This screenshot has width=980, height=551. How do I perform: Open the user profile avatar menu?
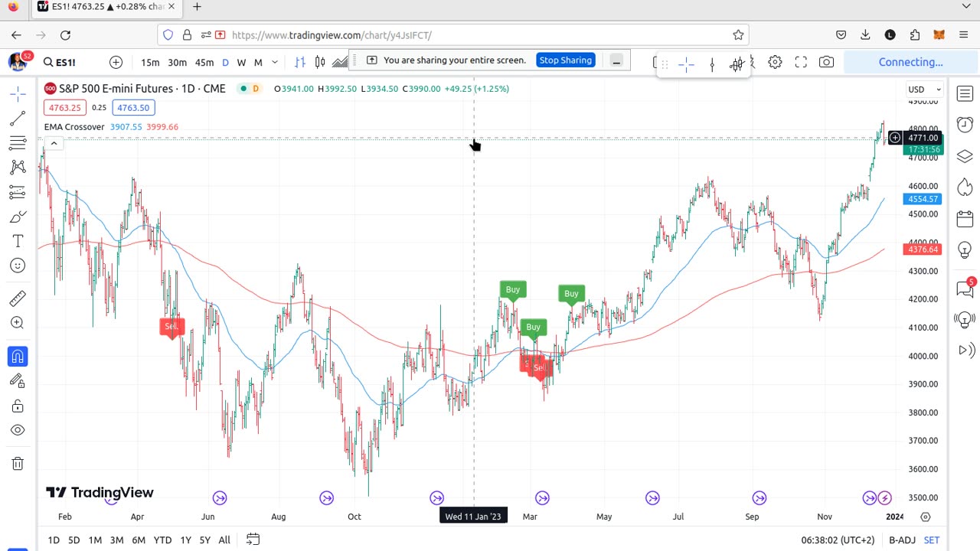(18, 62)
